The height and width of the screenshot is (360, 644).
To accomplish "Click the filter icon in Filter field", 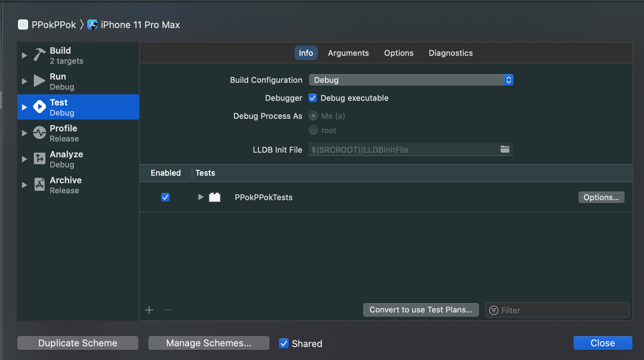I will point(494,310).
